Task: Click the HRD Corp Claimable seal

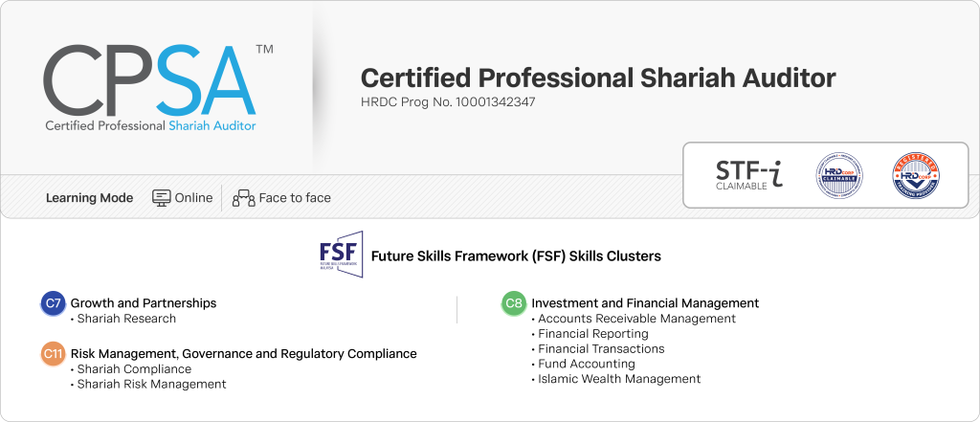Action: pos(839,175)
